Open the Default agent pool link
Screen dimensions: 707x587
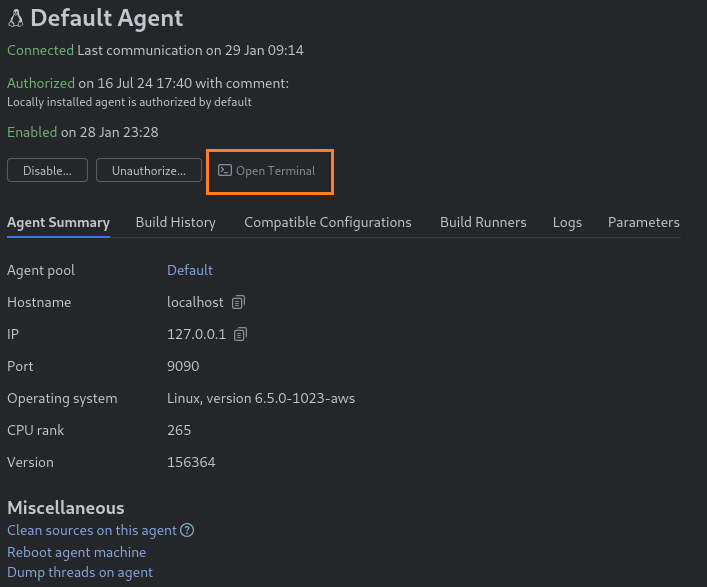pyautogui.click(x=190, y=270)
